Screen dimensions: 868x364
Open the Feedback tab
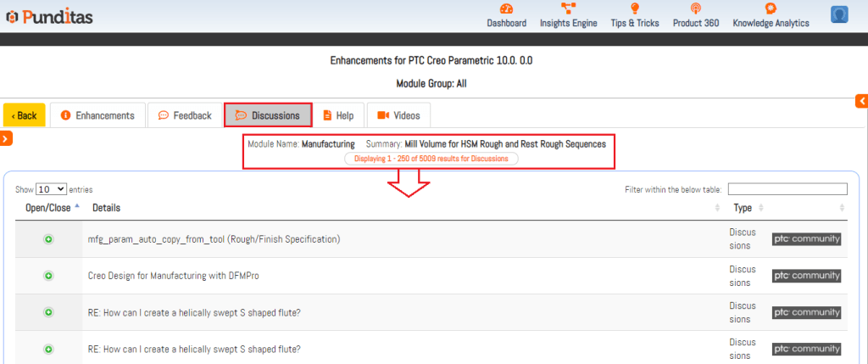tap(184, 115)
